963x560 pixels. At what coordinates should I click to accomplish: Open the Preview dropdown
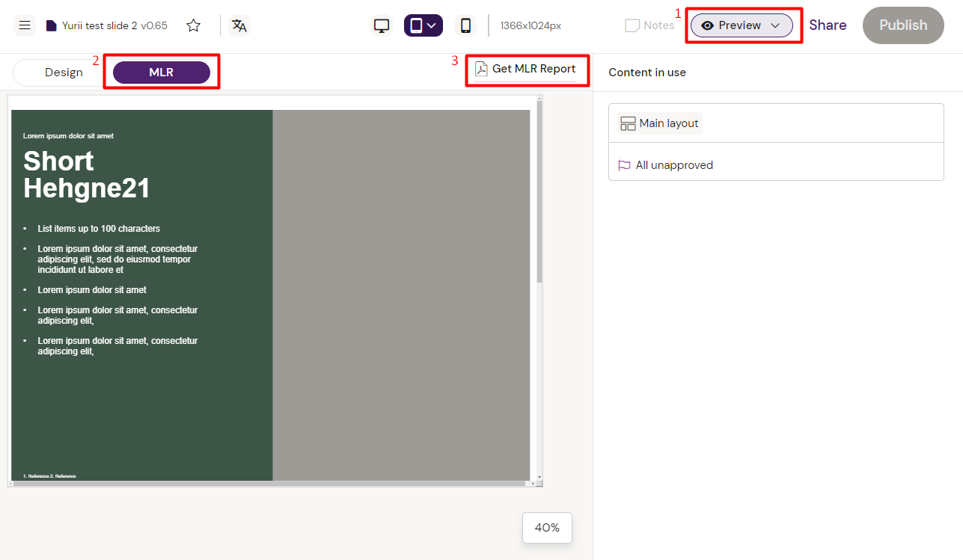point(742,25)
